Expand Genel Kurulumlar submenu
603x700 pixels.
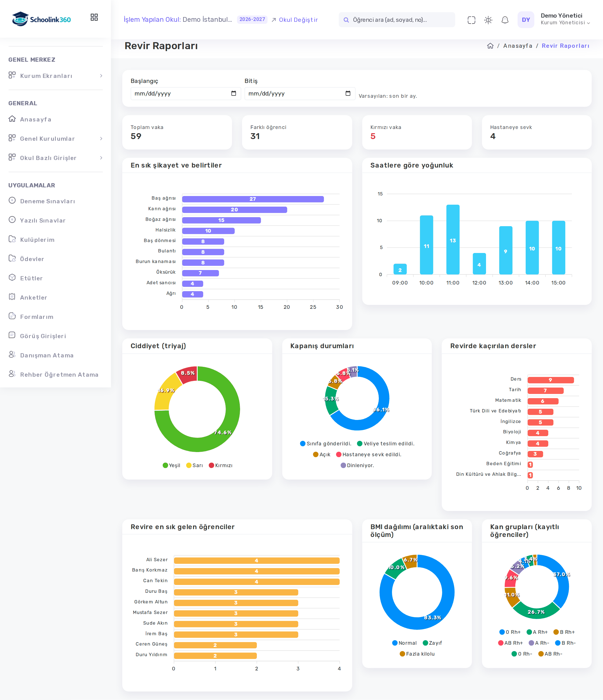[x=55, y=138]
